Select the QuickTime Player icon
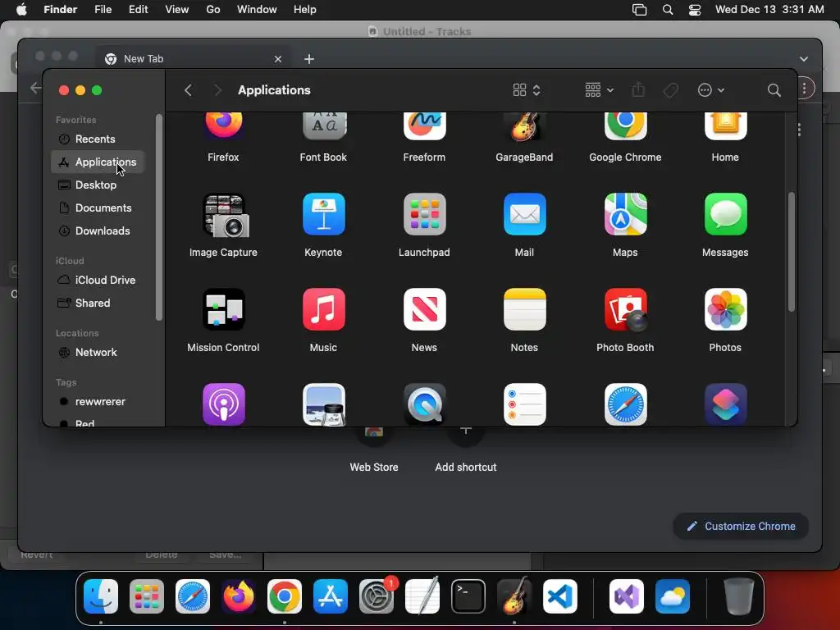 tap(424, 404)
